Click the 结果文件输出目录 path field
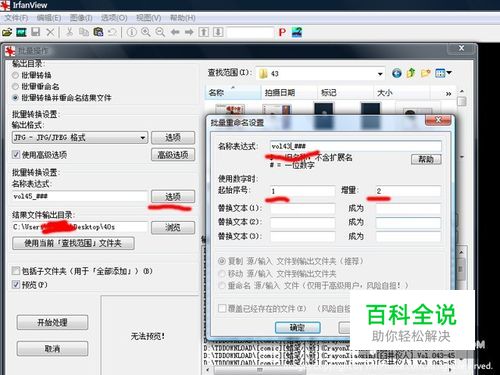500x375 pixels. tap(80, 227)
